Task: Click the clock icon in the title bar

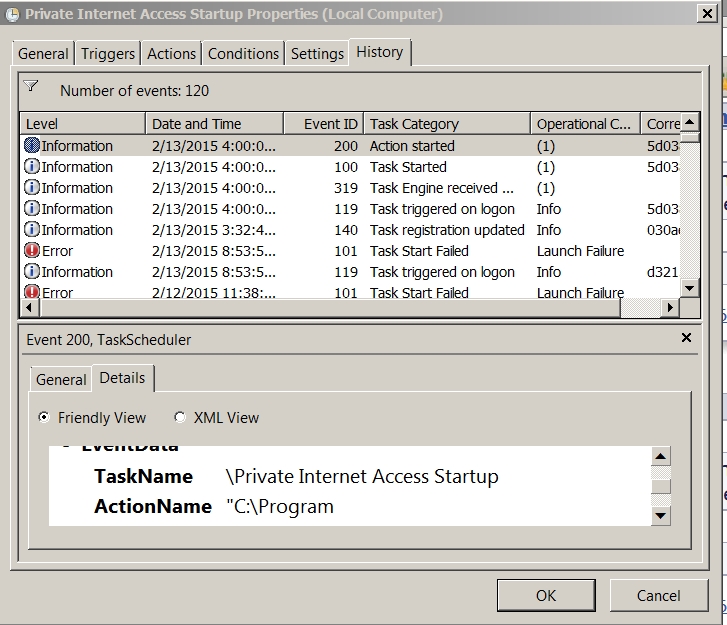Action: (13, 14)
